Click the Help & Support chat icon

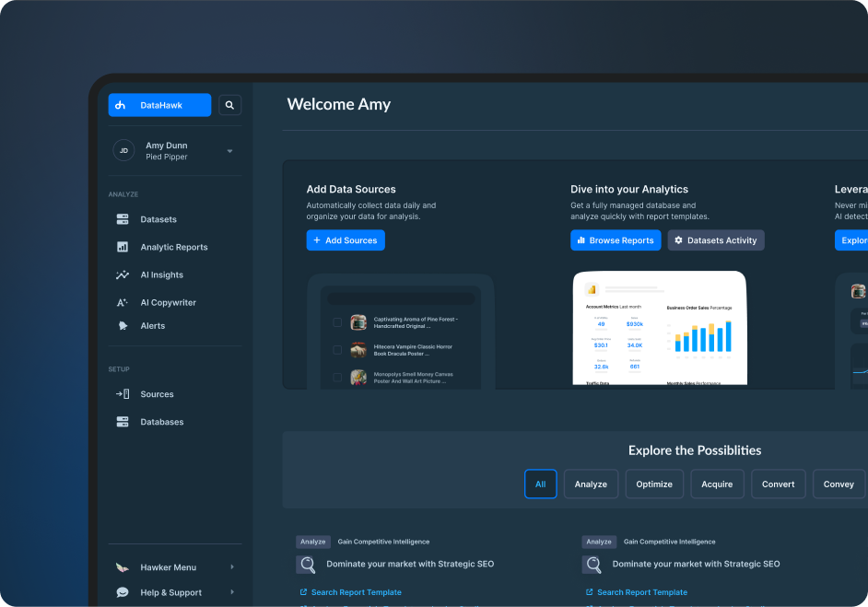(123, 592)
